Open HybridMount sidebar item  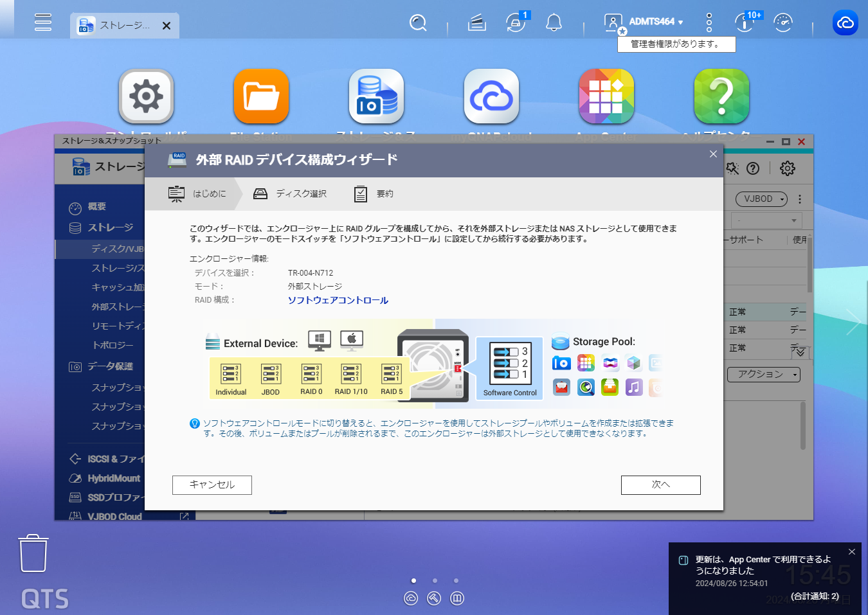(x=114, y=478)
